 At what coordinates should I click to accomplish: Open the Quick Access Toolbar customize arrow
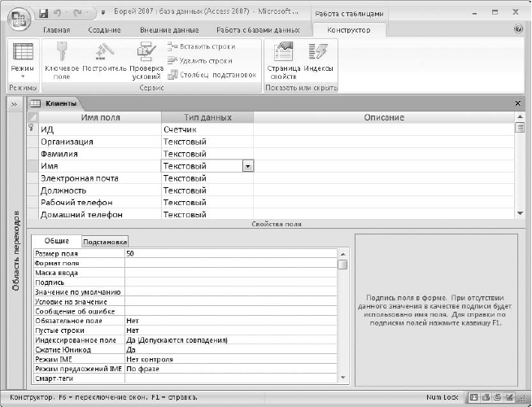103,13
